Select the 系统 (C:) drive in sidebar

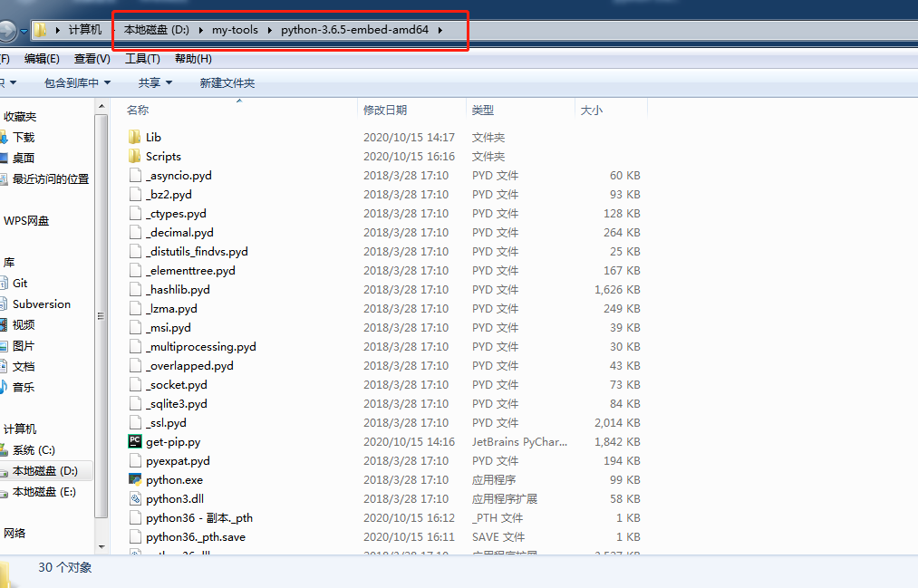(33, 450)
